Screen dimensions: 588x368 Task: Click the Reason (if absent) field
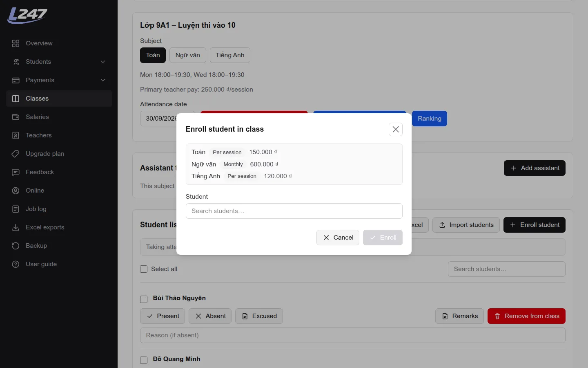click(x=353, y=335)
